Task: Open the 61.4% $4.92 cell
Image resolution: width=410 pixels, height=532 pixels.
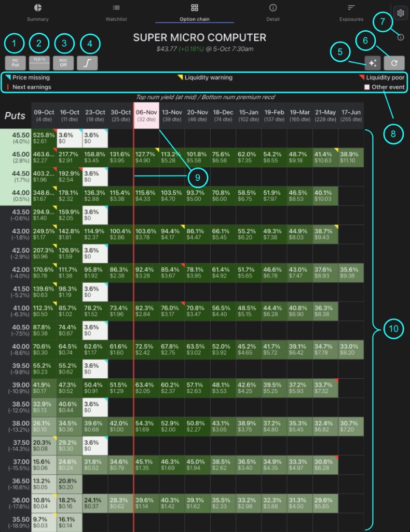Action: 223,272
